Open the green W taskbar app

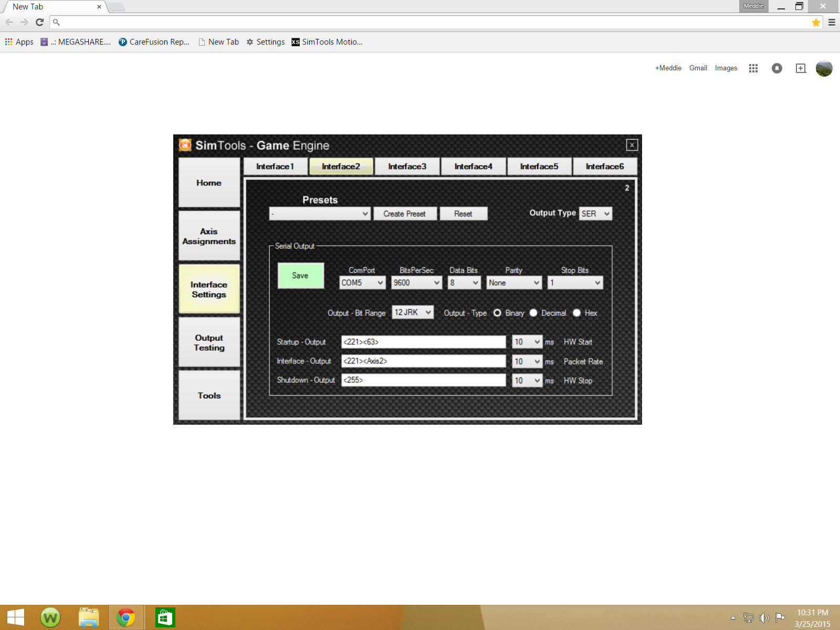50,617
